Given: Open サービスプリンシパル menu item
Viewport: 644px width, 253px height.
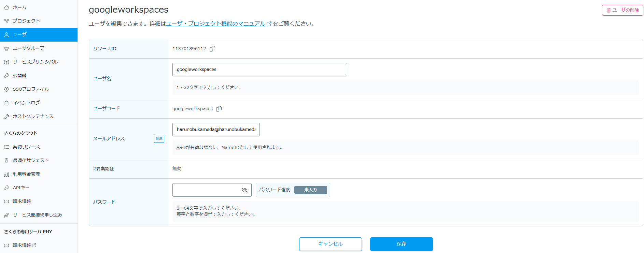Looking at the screenshot, I should (39, 62).
